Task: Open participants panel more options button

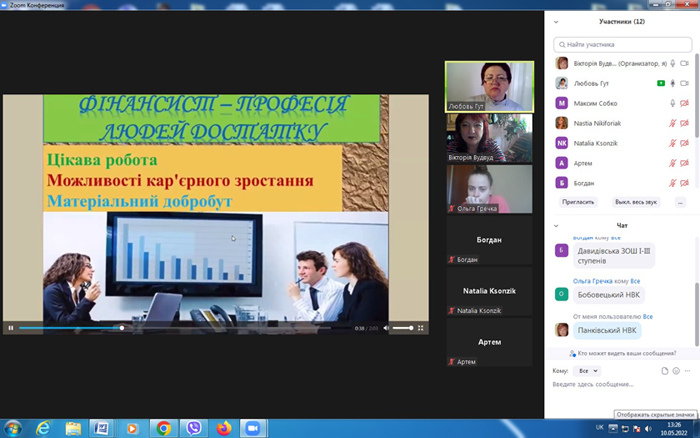Action: 680,202
